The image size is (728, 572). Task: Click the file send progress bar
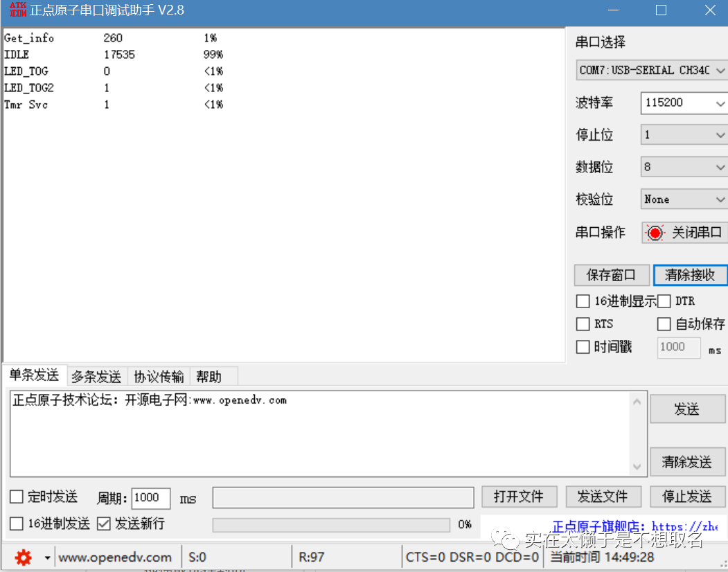point(331,525)
